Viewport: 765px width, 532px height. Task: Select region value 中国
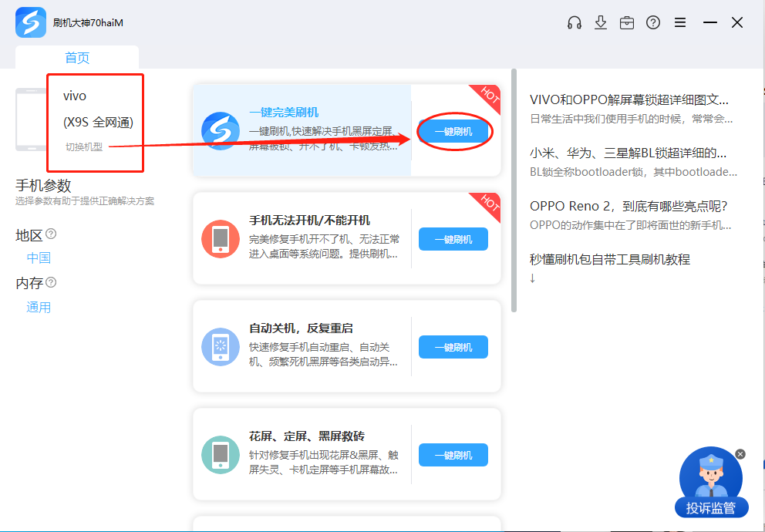[39, 258]
